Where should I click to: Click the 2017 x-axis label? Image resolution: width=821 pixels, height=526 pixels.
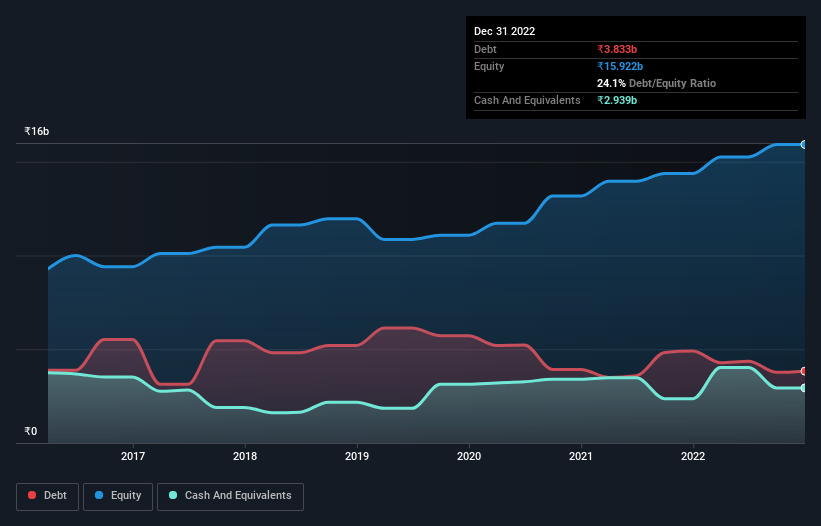[133, 456]
